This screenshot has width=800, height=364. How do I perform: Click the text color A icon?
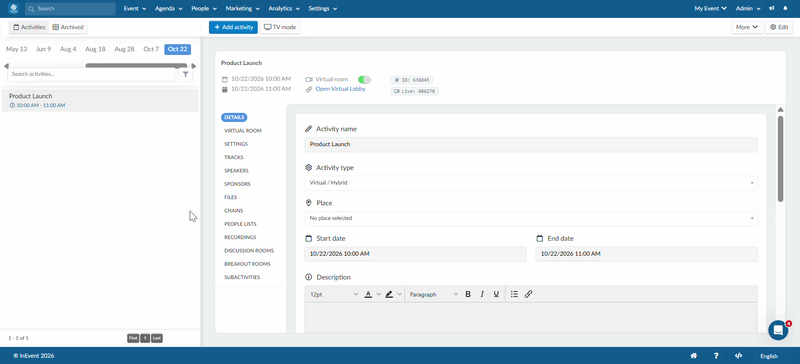368,294
